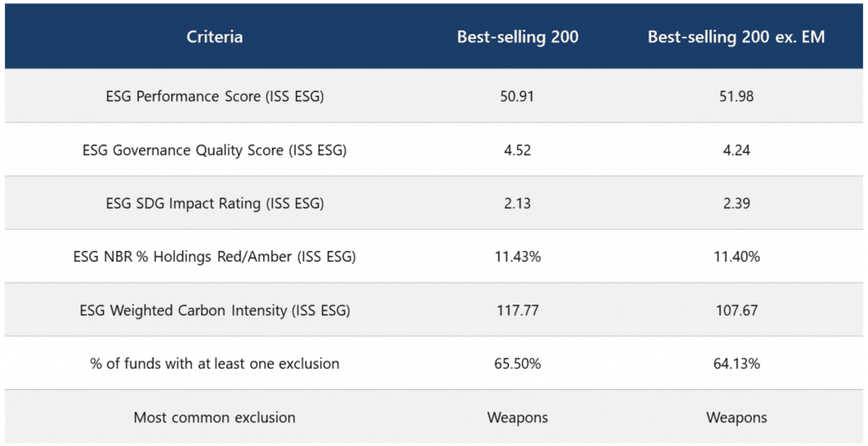Select the ESG Performance Score row label

(214, 97)
